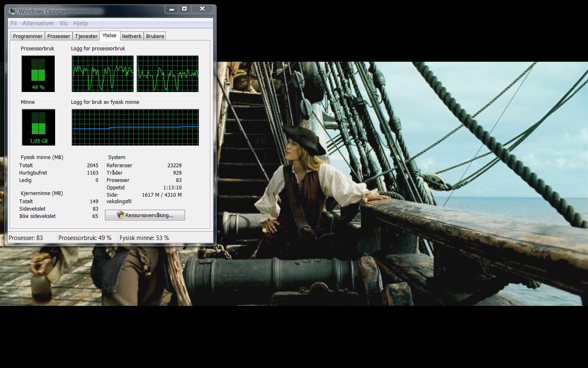Click the Hurtigbufret value 1163
This screenshot has height=368, width=588.
pyautogui.click(x=93, y=173)
